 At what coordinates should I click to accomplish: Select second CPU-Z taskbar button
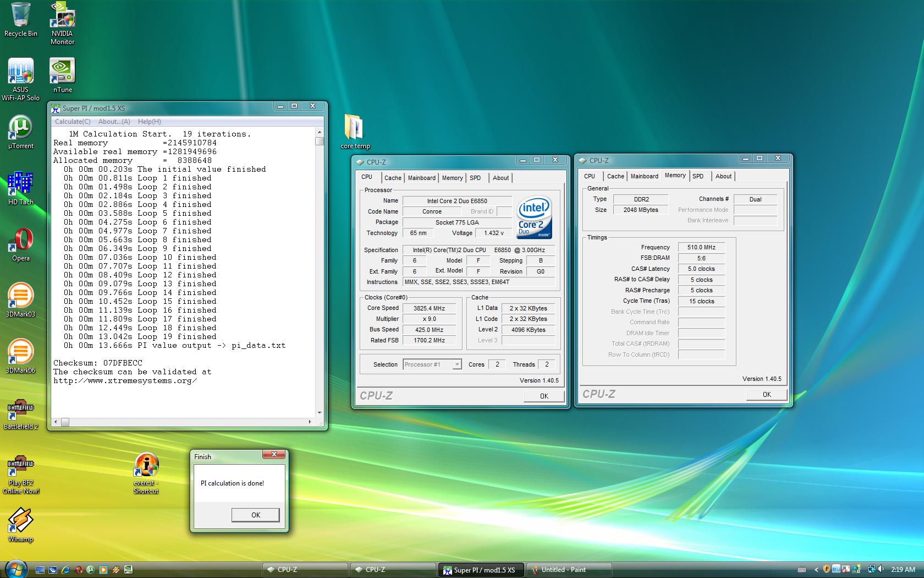393,570
